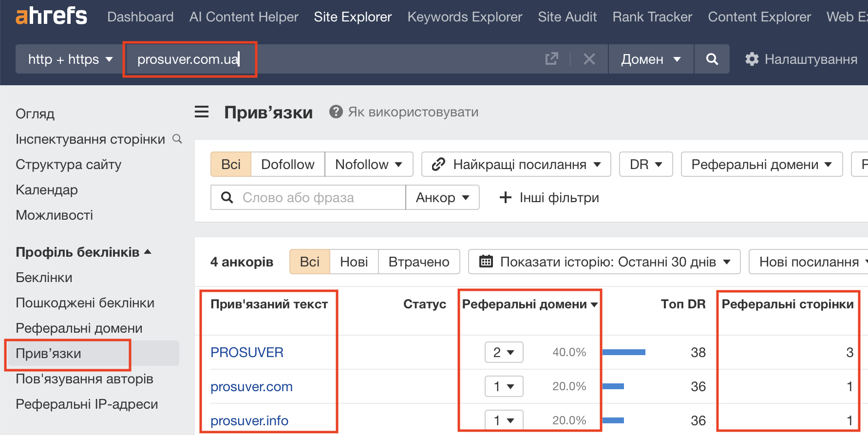868x435 pixels.
Task: Click the 20.0% bar in prosuver.com row
Action: pyautogui.click(x=613, y=386)
